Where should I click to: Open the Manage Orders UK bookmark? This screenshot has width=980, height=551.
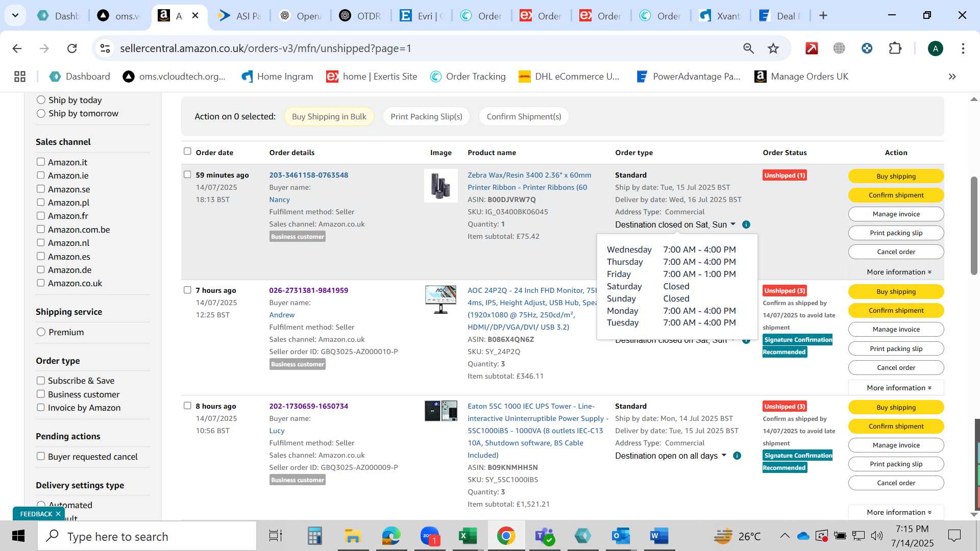click(801, 77)
